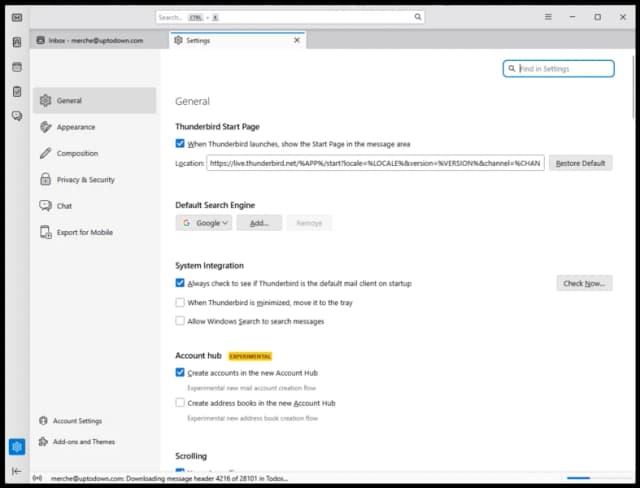This screenshot has height=488, width=640.
Task: Click the General gear icon in sidebar
Action: pos(45,100)
